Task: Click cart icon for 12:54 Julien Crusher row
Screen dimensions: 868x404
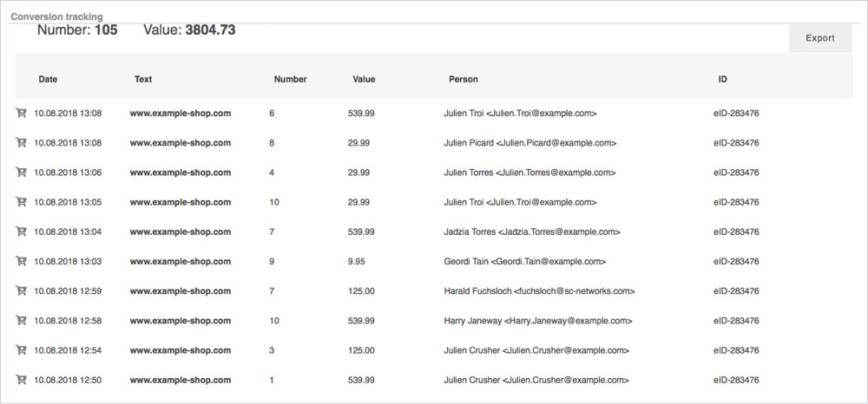Action: click(21, 350)
